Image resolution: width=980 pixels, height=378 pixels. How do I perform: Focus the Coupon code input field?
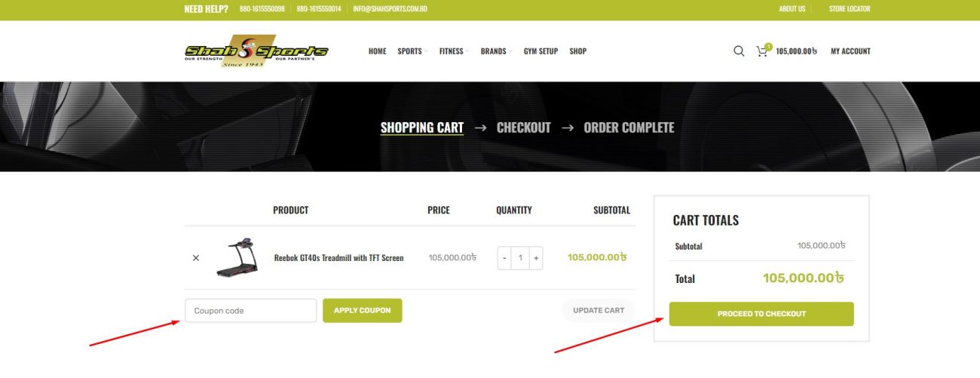[250, 311]
